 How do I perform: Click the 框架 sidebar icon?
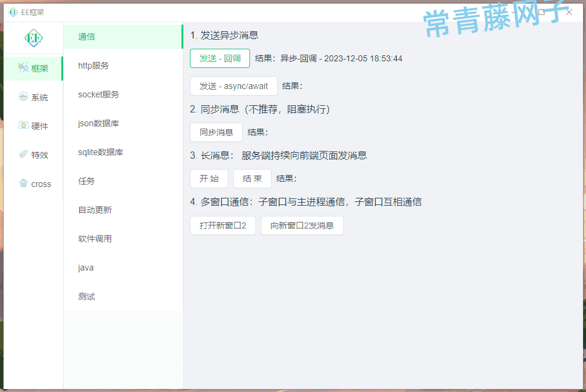(x=23, y=67)
